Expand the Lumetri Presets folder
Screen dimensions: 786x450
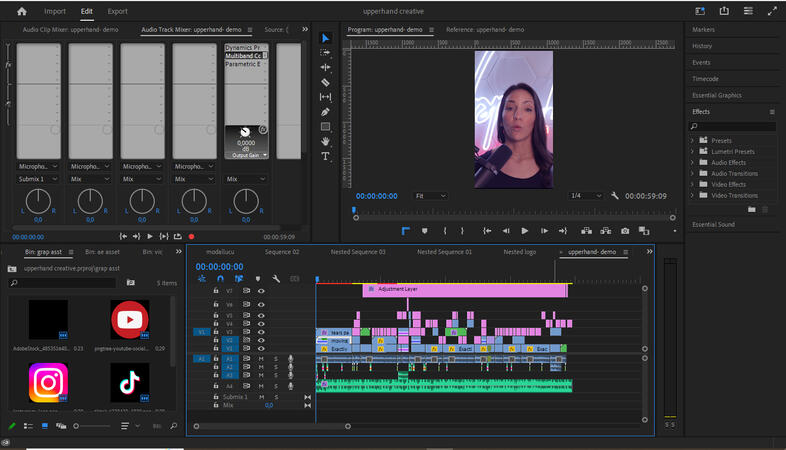692,151
